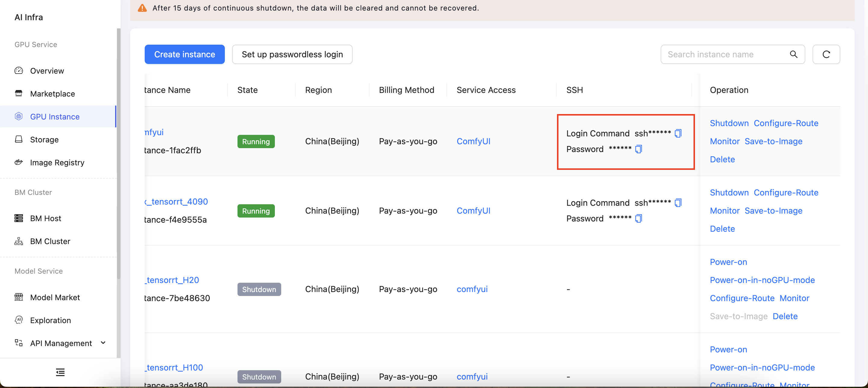Click the Exploration AI head icon
The image size is (868, 388).
19,320
